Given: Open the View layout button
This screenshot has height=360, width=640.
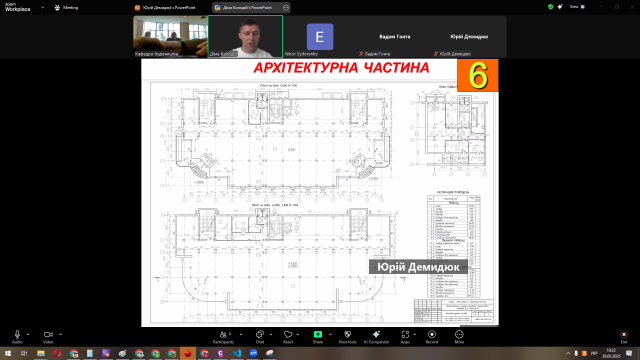Looking at the screenshot, I should coord(578,7).
